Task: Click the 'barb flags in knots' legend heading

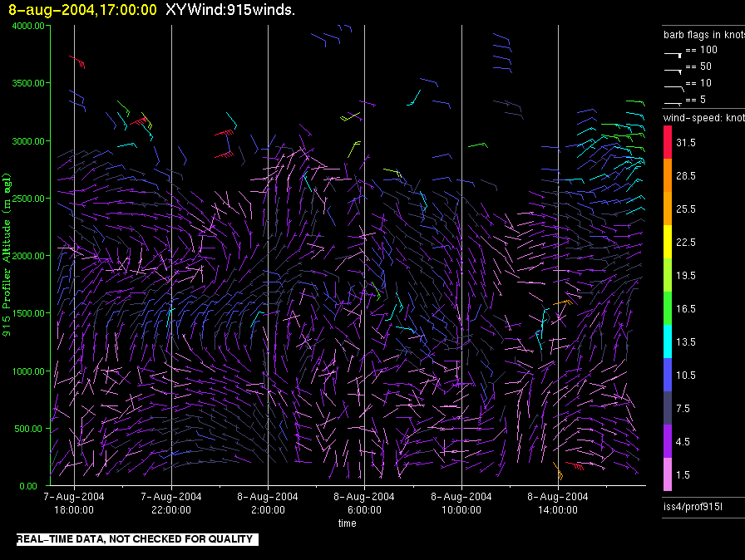Action: (704, 35)
